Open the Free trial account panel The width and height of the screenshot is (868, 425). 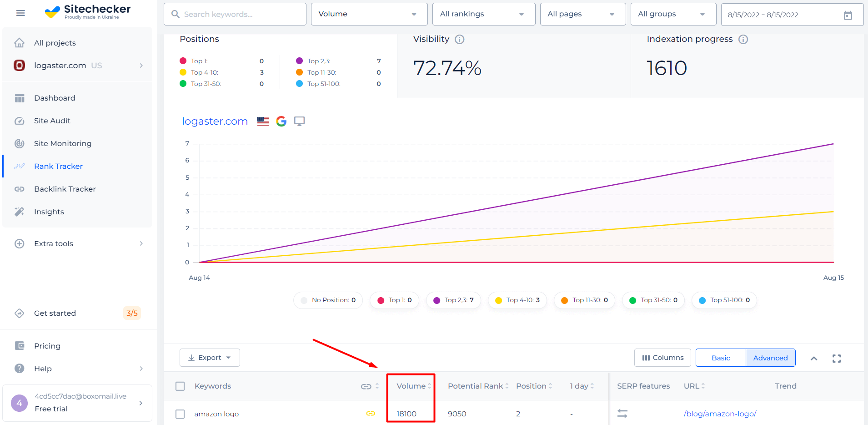click(77, 403)
